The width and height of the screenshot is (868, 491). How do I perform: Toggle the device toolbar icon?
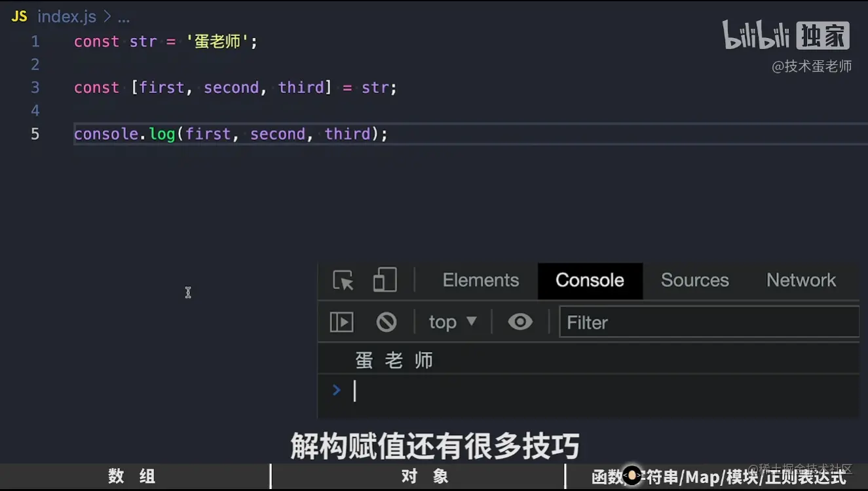(385, 280)
